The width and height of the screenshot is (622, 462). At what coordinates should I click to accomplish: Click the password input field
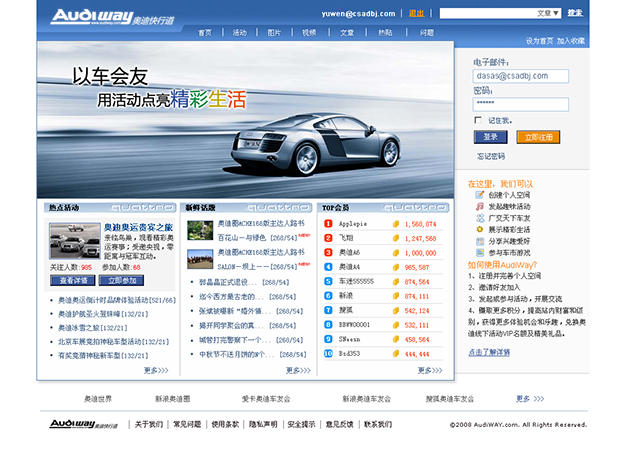(520, 104)
